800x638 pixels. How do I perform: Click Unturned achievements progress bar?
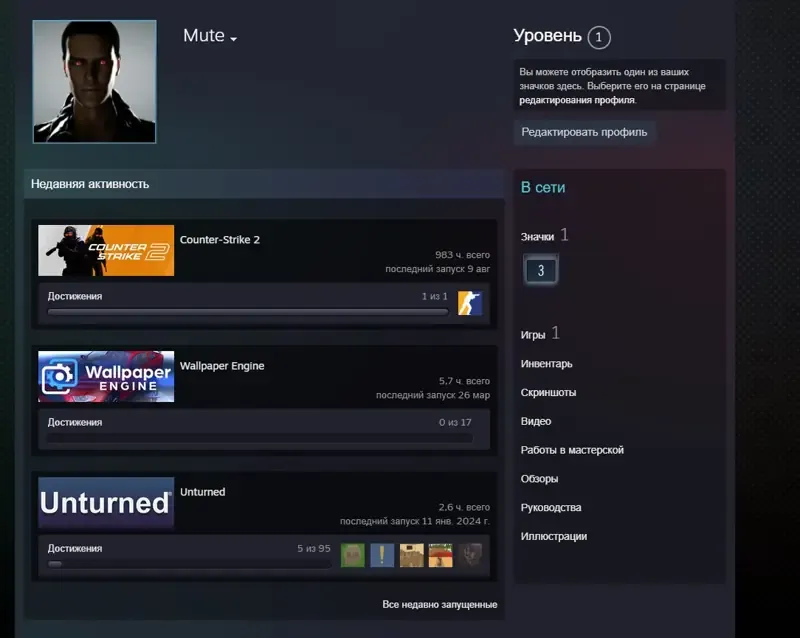click(189, 564)
